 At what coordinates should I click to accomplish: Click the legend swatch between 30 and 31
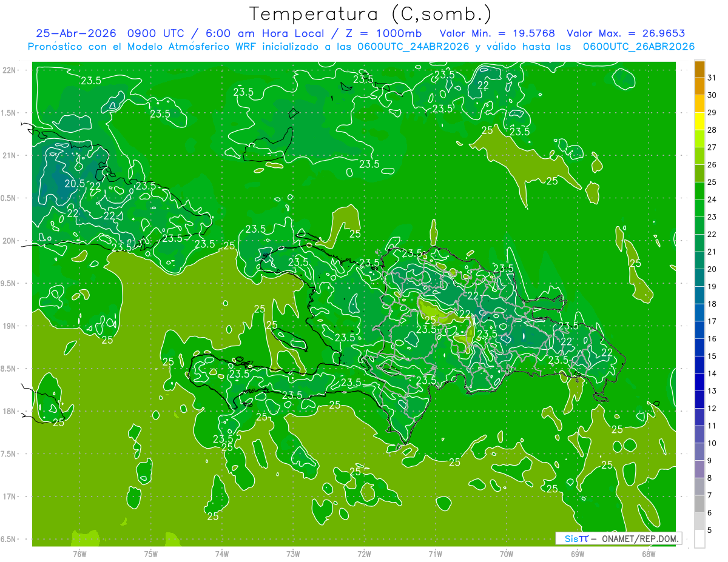coord(699,86)
